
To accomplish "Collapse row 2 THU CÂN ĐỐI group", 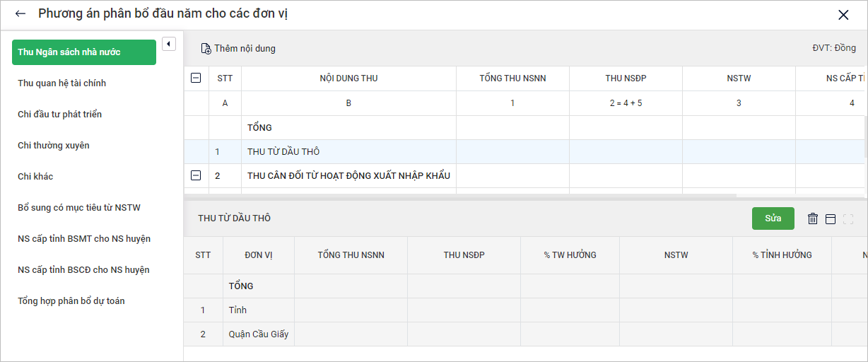I will click(x=196, y=175).
